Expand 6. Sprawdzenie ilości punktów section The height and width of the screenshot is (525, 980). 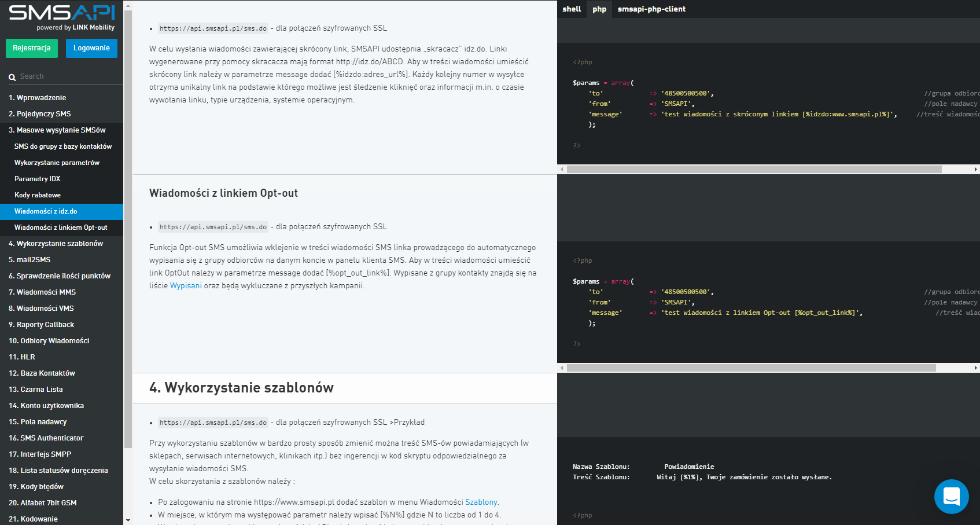pyautogui.click(x=61, y=276)
